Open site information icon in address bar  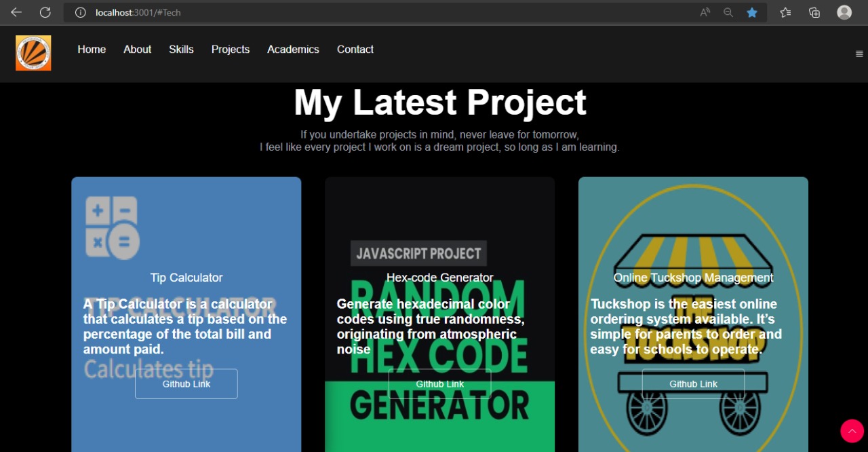pos(81,12)
